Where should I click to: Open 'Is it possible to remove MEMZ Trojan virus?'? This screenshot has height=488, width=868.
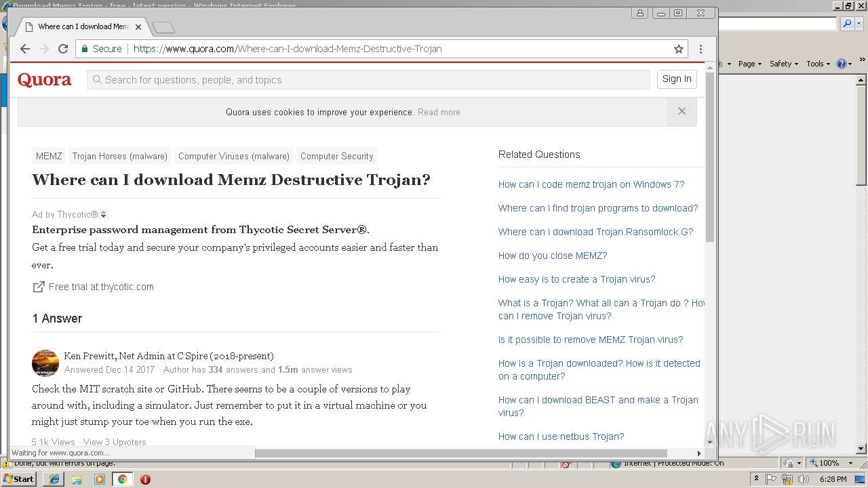pos(591,340)
